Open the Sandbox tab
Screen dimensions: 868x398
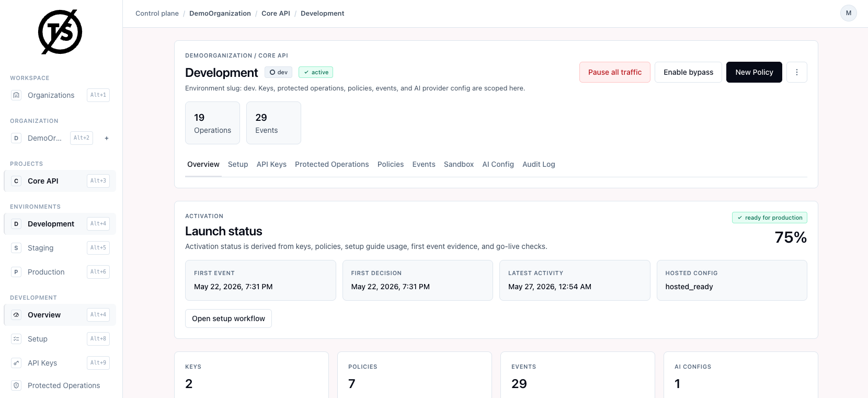click(459, 164)
